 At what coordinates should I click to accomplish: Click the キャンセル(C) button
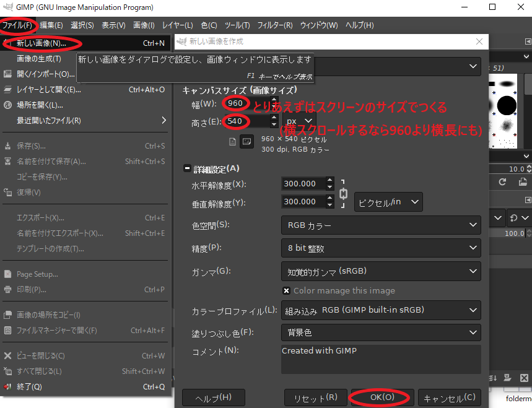[x=450, y=398]
